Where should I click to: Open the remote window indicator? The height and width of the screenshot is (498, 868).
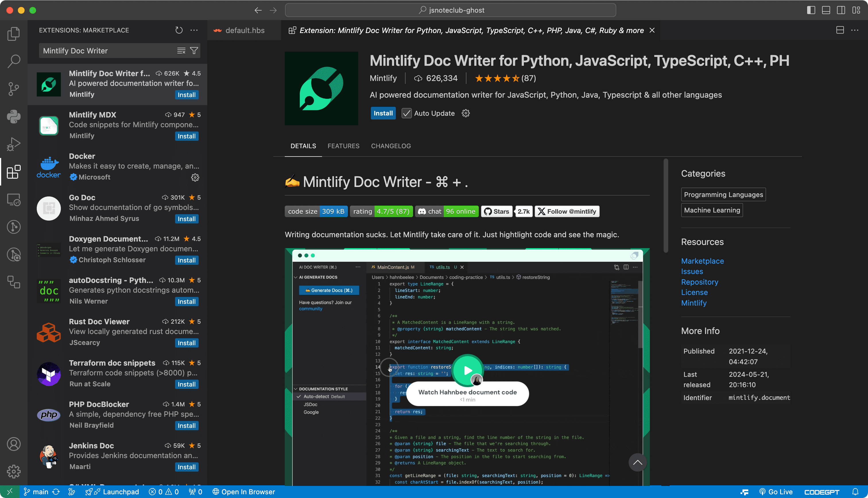click(9, 492)
